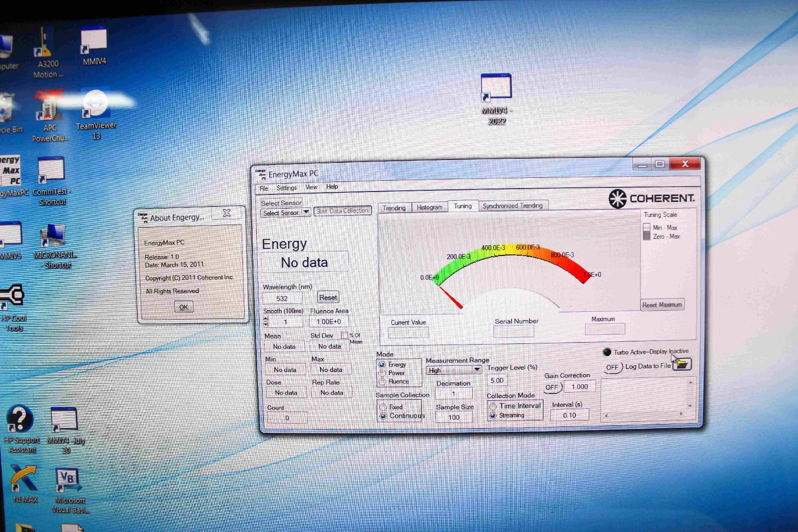
Task: Launch Microsoft Visual Basic icon
Action: (70, 491)
